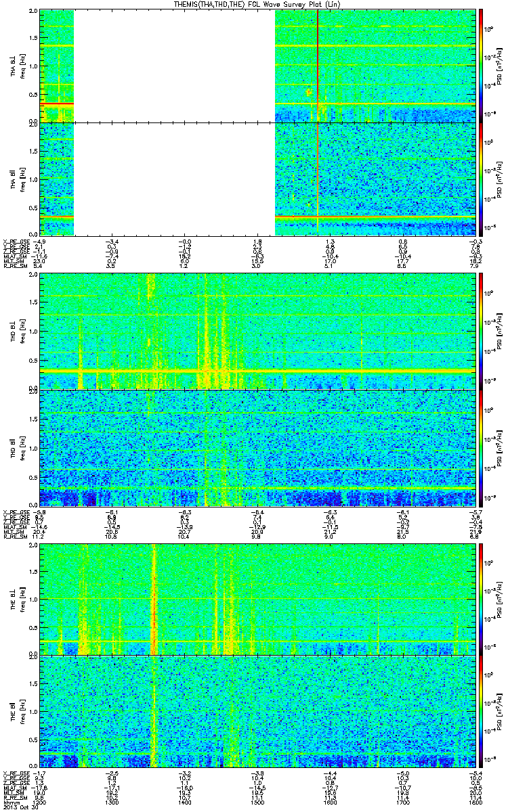Click the THD B-perpendicular spectrogram panel

(257, 331)
